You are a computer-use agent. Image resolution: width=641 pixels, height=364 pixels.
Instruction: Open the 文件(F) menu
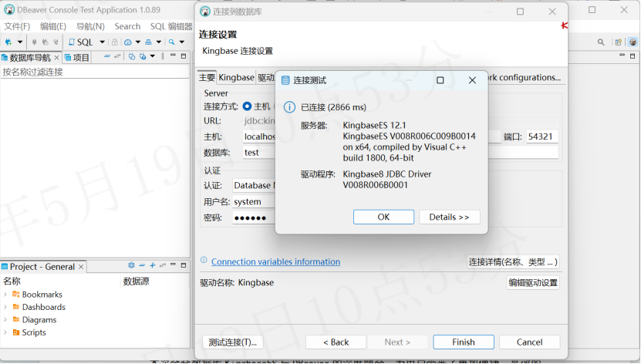click(x=17, y=26)
